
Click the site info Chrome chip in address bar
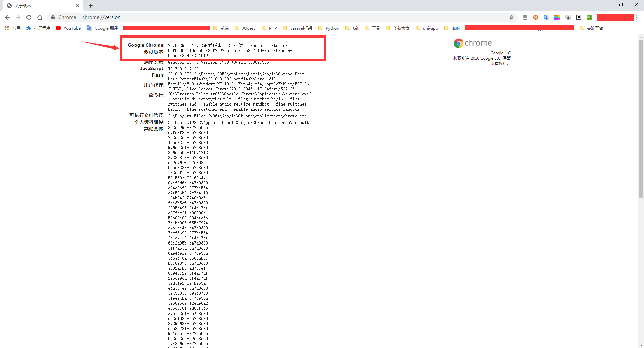point(64,17)
